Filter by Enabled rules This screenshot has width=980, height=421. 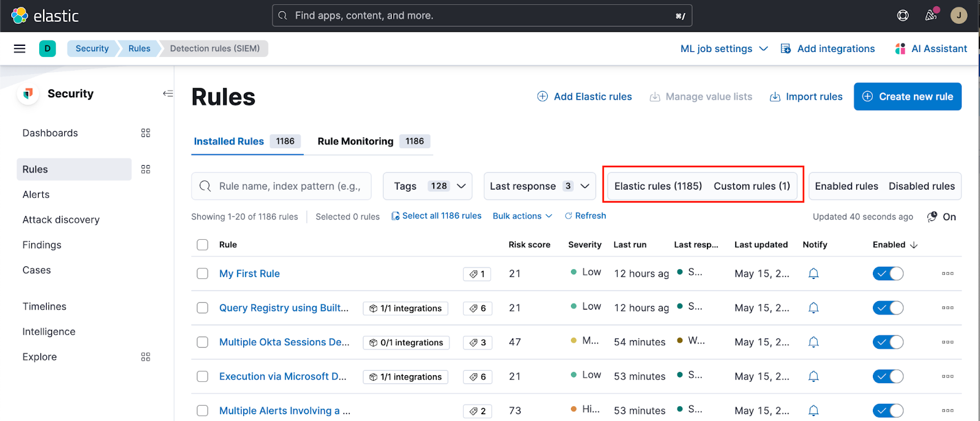click(x=846, y=186)
